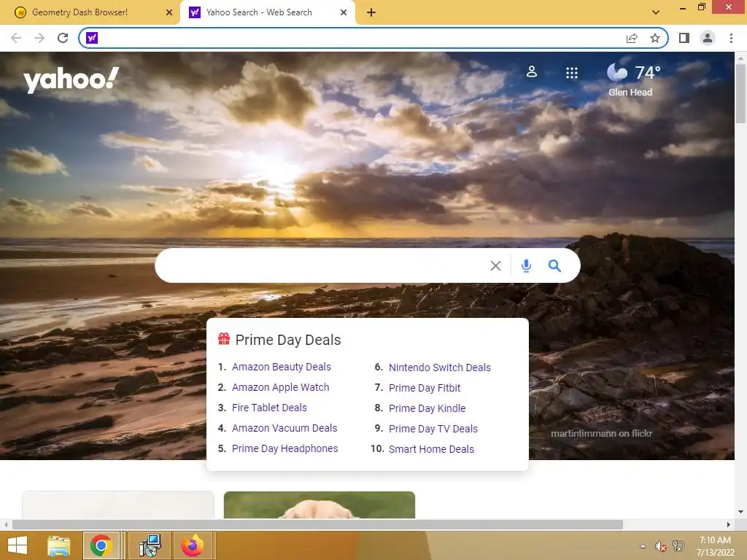Open the network tray icon
747x560 pixels.
coord(678,546)
